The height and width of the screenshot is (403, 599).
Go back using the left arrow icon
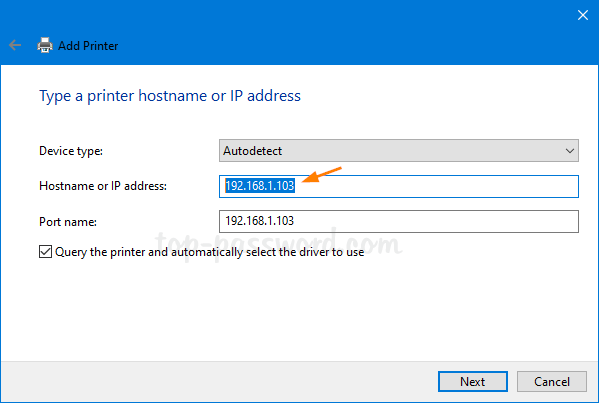point(15,45)
